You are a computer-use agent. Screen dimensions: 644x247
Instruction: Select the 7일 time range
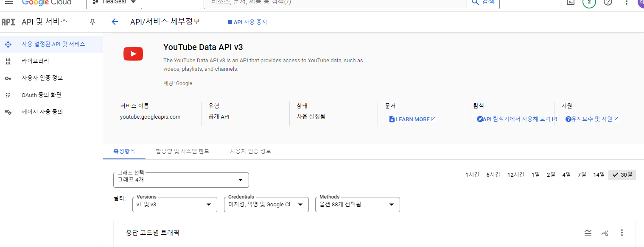(x=582, y=175)
